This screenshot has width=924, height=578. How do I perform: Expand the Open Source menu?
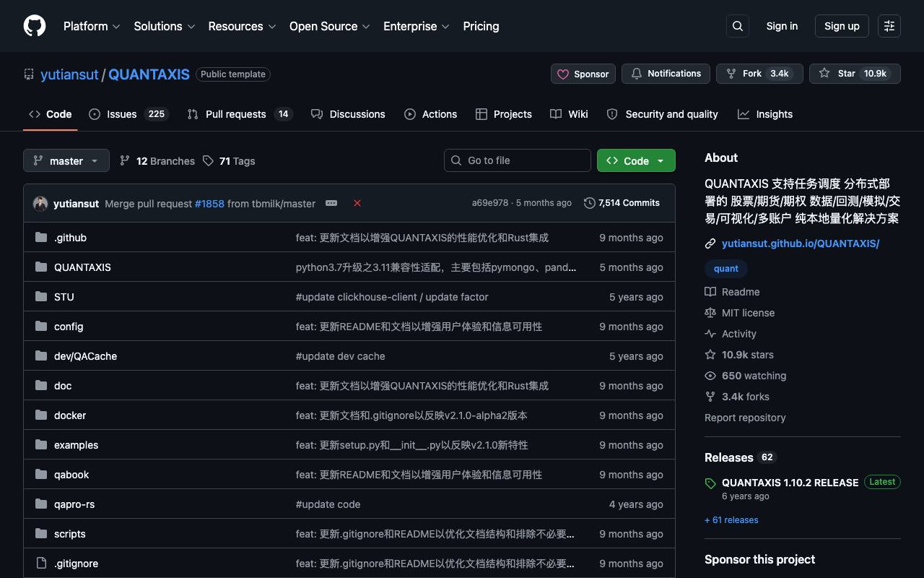pos(330,26)
